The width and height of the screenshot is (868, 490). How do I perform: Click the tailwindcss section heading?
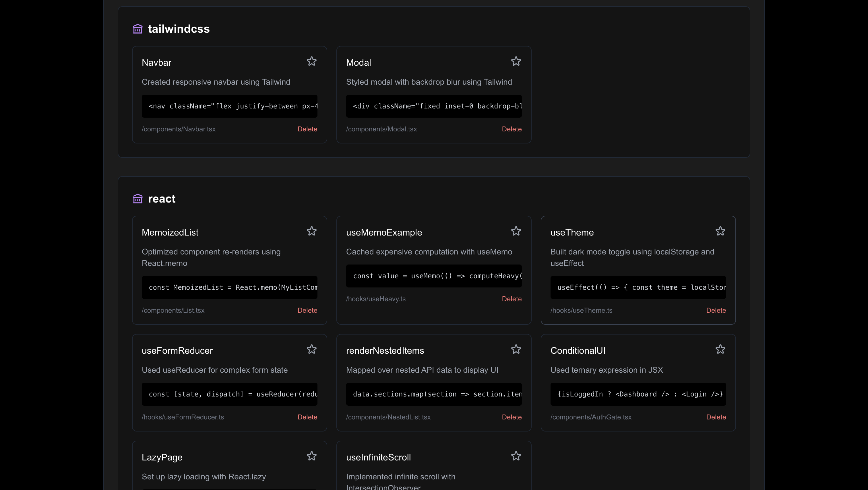[x=179, y=29]
